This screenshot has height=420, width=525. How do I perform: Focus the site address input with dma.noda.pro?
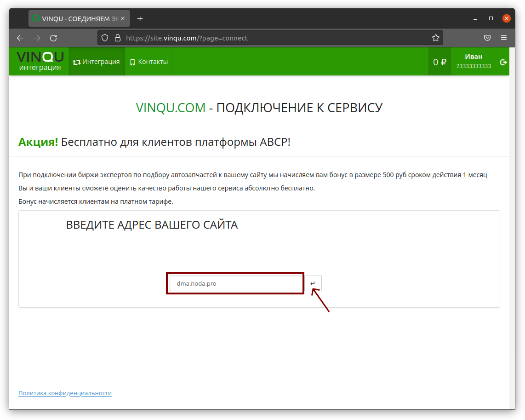pyautogui.click(x=236, y=283)
